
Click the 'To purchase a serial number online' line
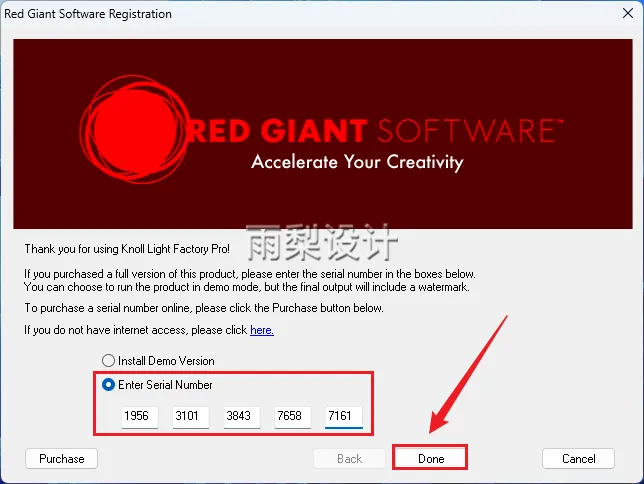click(204, 308)
